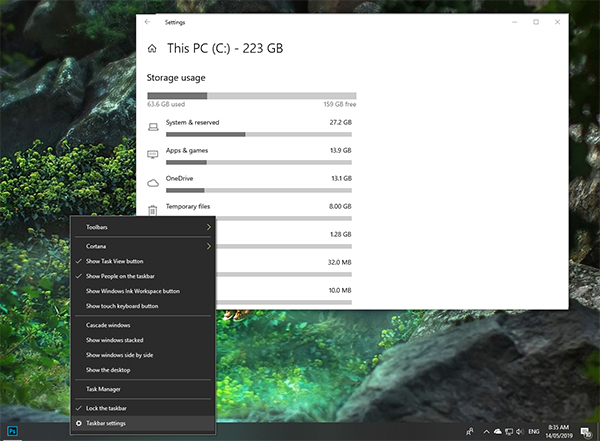Uncheck Show People on the taskbar
This screenshot has height=441, width=600.
[x=143, y=276]
